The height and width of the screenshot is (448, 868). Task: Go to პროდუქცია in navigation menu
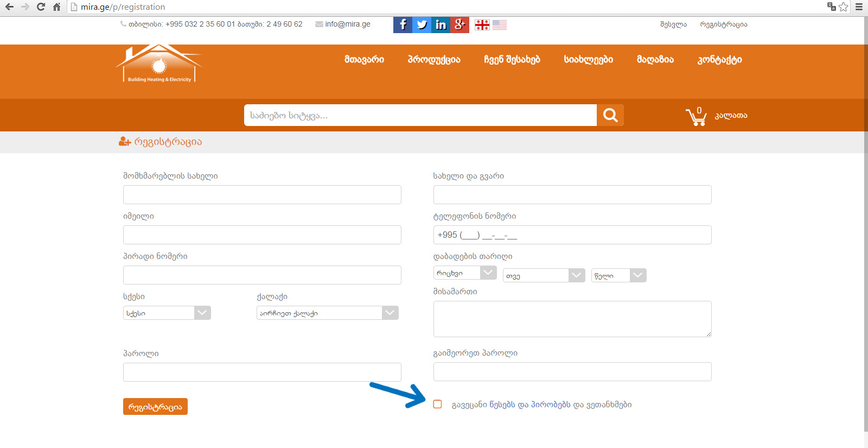[434, 60]
